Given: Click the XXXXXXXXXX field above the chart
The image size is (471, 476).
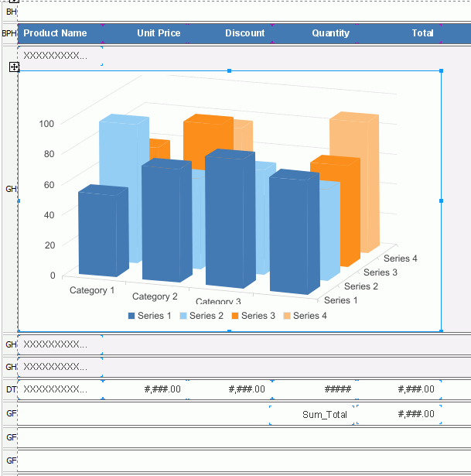Looking at the screenshot, I should tap(56, 56).
